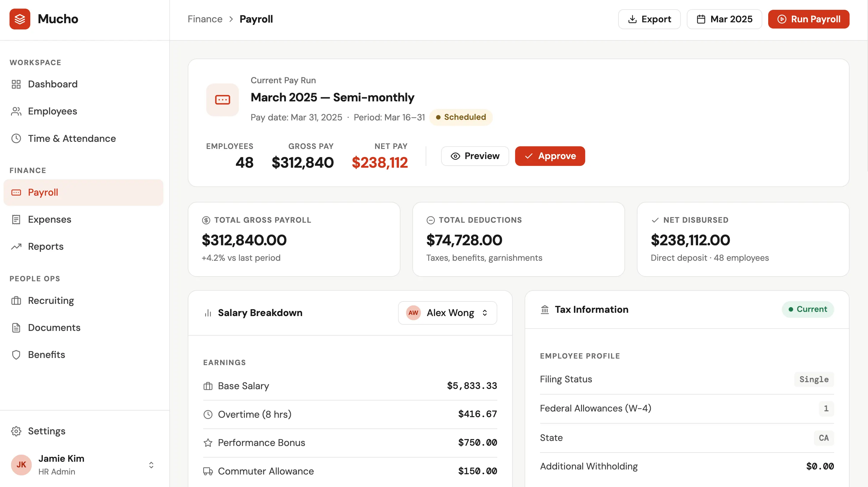
Task: Click the Total Gross Payroll dollar icon
Action: click(x=206, y=220)
